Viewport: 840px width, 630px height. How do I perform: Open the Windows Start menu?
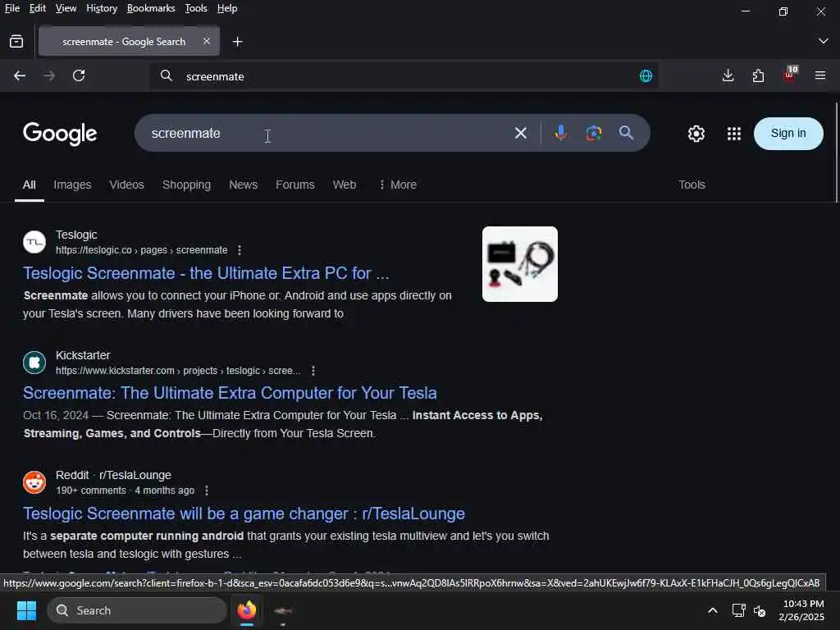click(26, 610)
